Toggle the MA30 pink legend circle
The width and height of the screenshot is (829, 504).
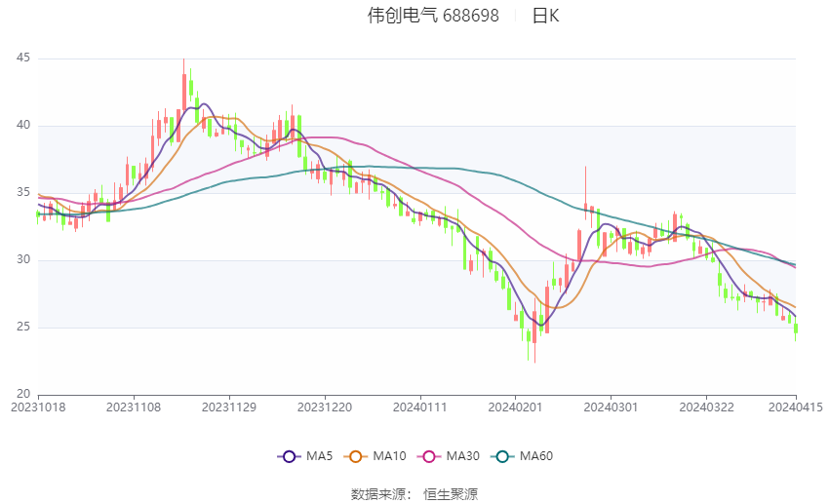(x=429, y=456)
